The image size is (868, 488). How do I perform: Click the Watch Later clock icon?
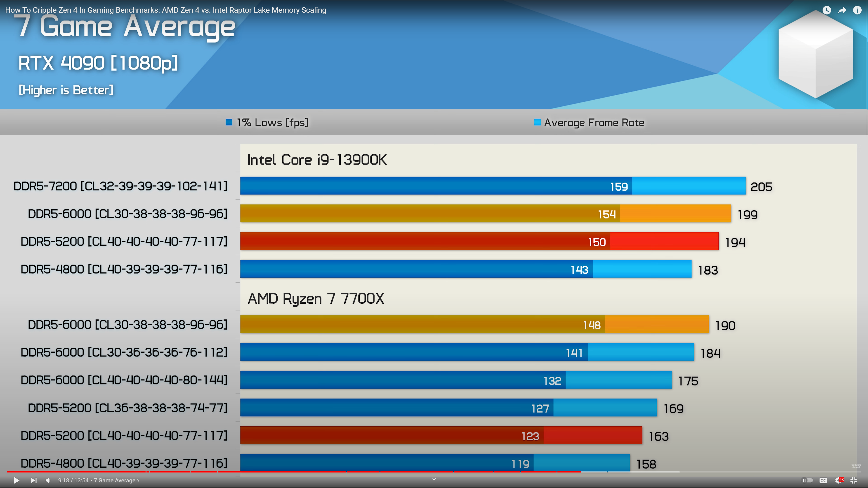827,10
